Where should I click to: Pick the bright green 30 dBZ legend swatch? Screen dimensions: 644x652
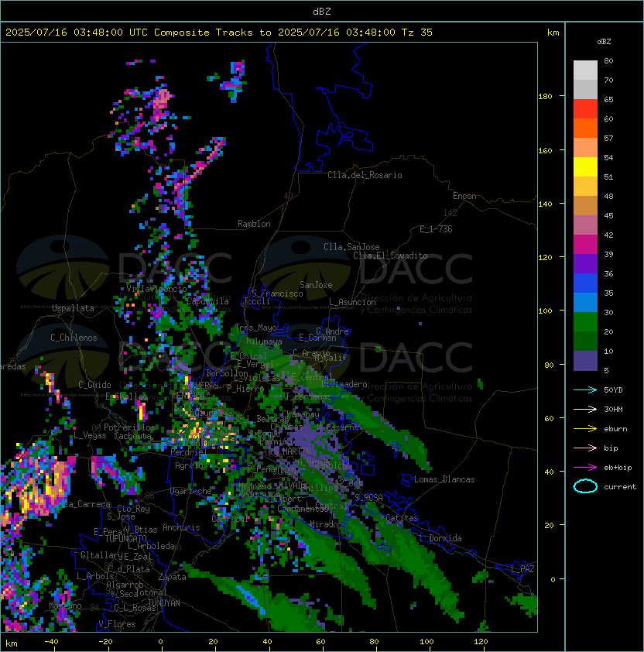(x=585, y=322)
